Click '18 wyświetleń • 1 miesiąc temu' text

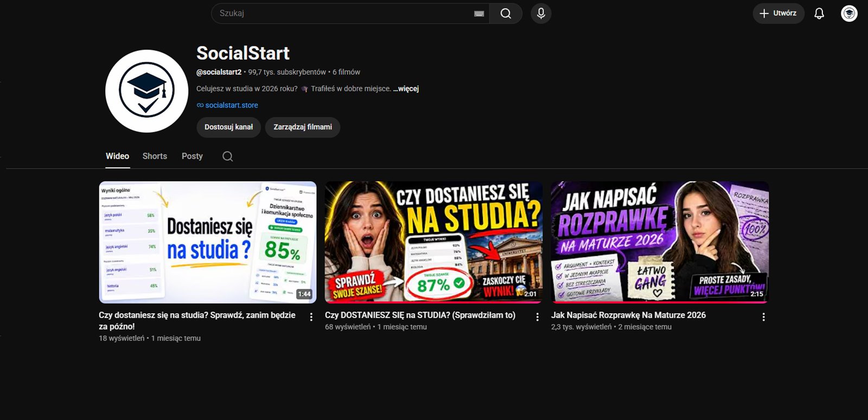pos(150,338)
